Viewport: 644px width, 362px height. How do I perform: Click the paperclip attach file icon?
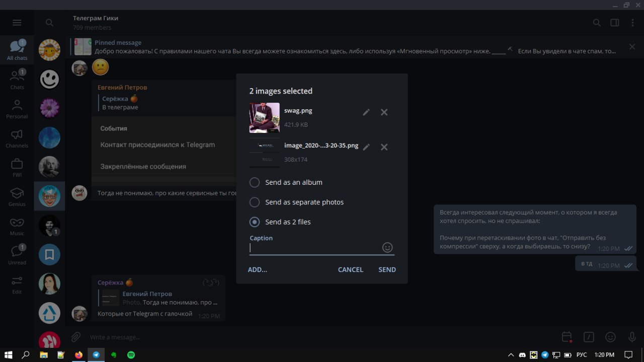76,337
